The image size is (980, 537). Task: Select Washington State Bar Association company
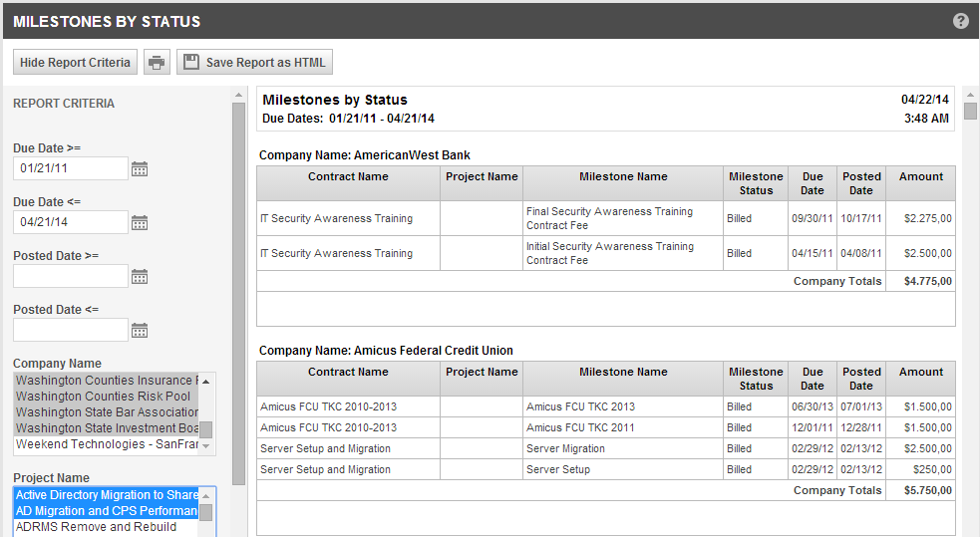(x=107, y=412)
